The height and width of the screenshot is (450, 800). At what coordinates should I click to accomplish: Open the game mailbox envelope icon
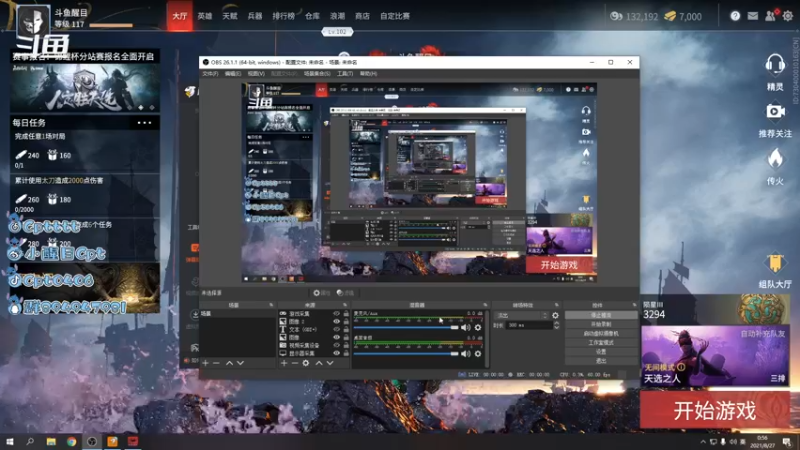[753, 16]
